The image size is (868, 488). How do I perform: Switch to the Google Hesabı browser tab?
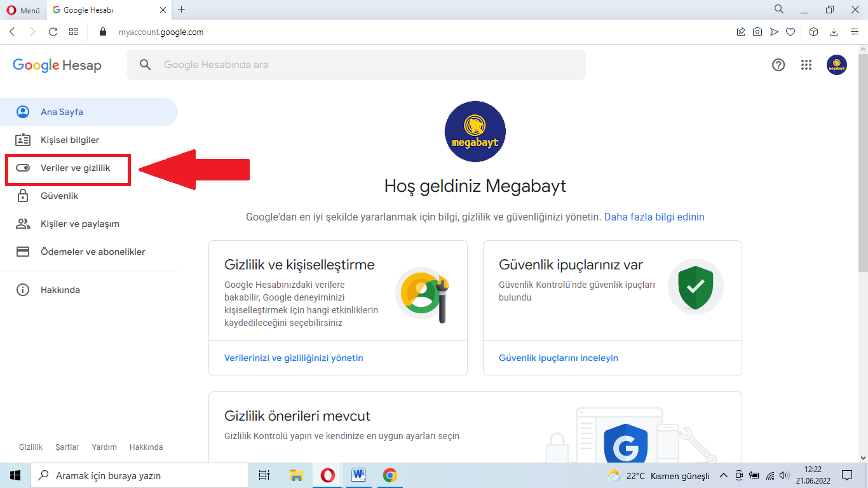click(102, 10)
